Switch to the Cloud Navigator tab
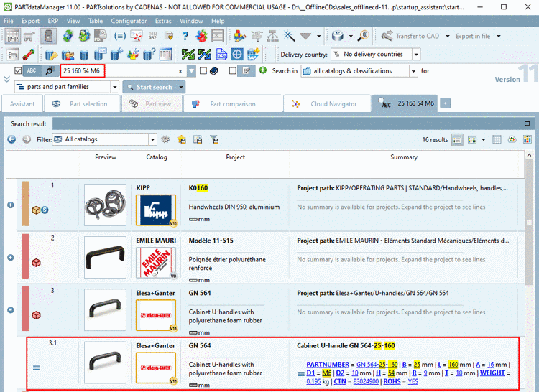This screenshot has height=392, width=539. (327, 103)
